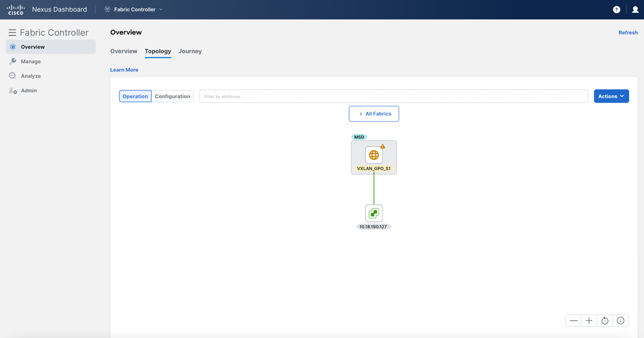Open the Learn More link

pyautogui.click(x=124, y=70)
